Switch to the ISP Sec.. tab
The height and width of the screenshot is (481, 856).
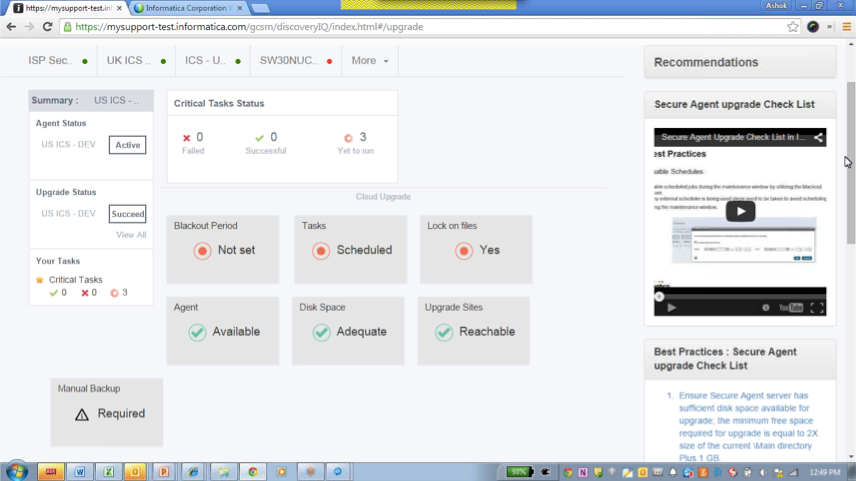(57, 61)
